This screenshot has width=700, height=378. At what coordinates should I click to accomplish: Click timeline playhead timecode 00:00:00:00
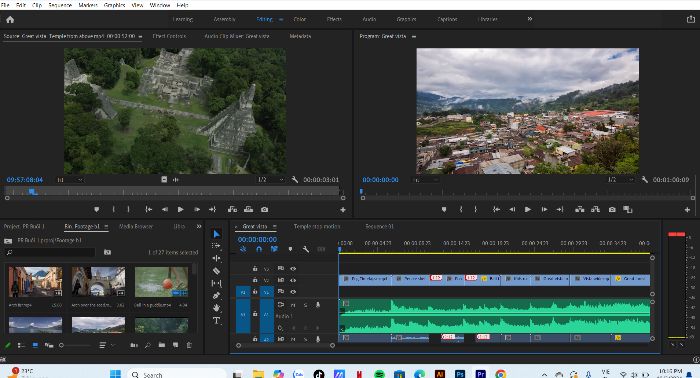(257, 240)
